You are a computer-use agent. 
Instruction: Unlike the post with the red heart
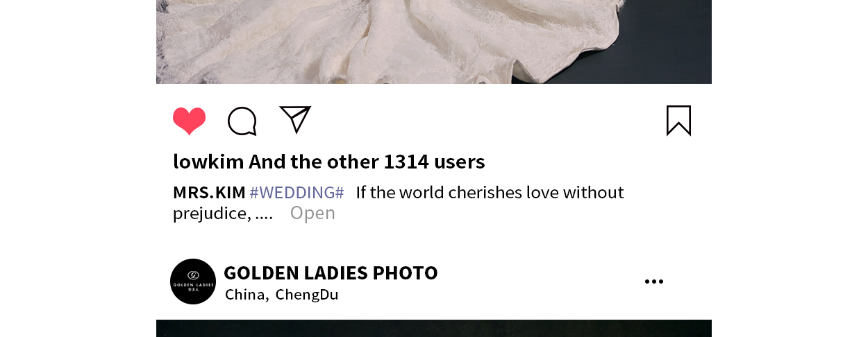(189, 121)
